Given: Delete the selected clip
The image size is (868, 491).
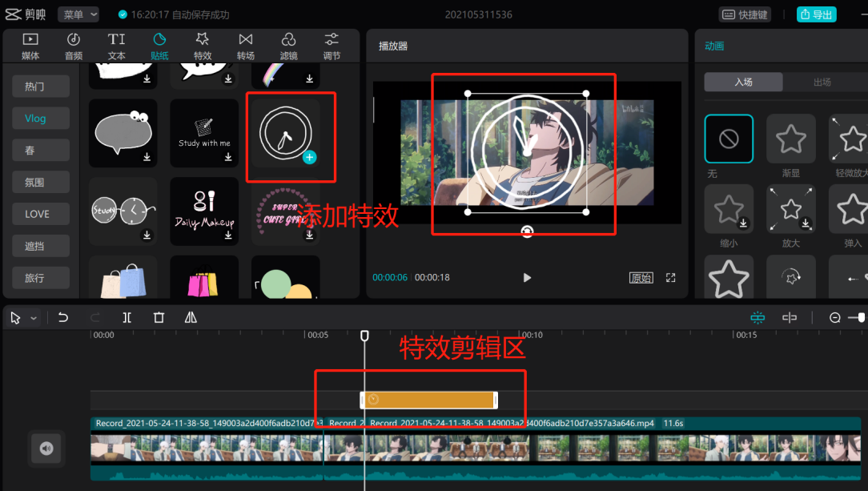Looking at the screenshot, I should click(x=159, y=318).
